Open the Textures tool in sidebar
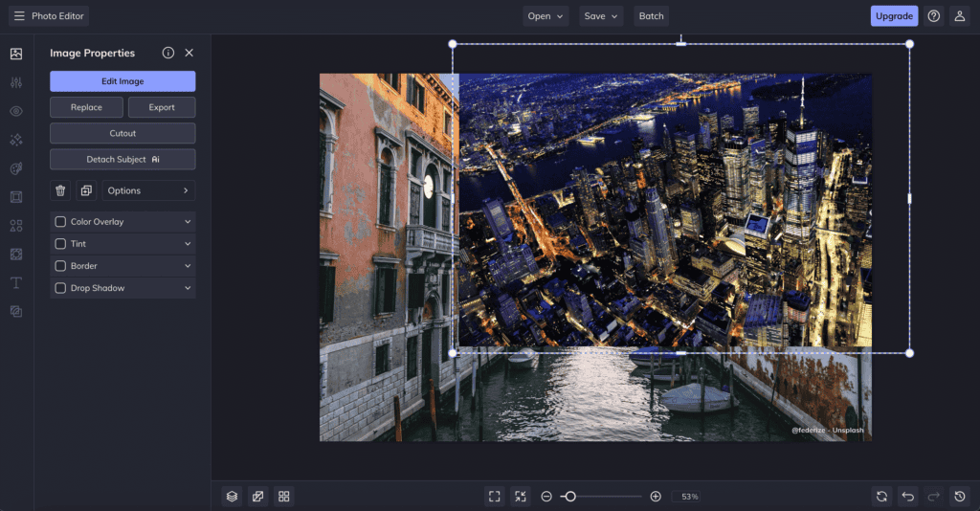 point(16,311)
